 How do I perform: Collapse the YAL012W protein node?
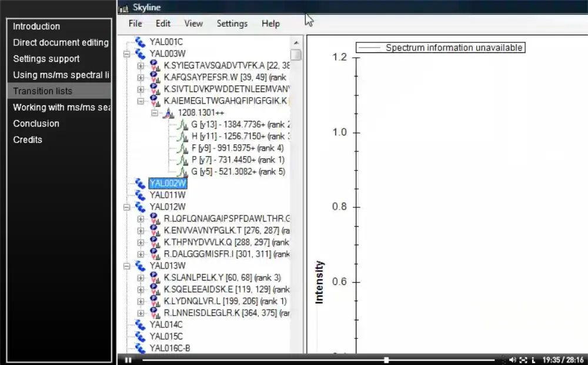[127, 207]
